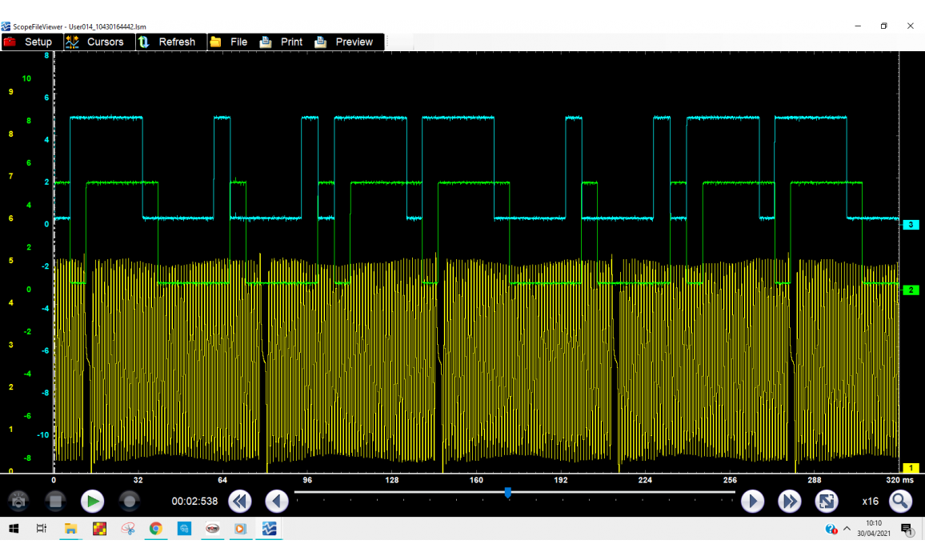This screenshot has width=925, height=560.
Task: Click the record button
Action: [x=129, y=502]
